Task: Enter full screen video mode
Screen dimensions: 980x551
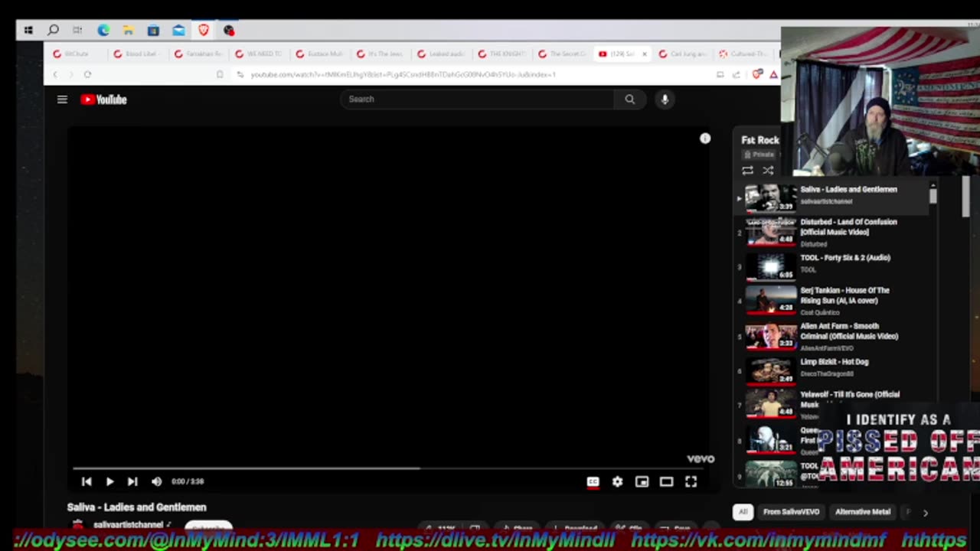Action: click(691, 481)
